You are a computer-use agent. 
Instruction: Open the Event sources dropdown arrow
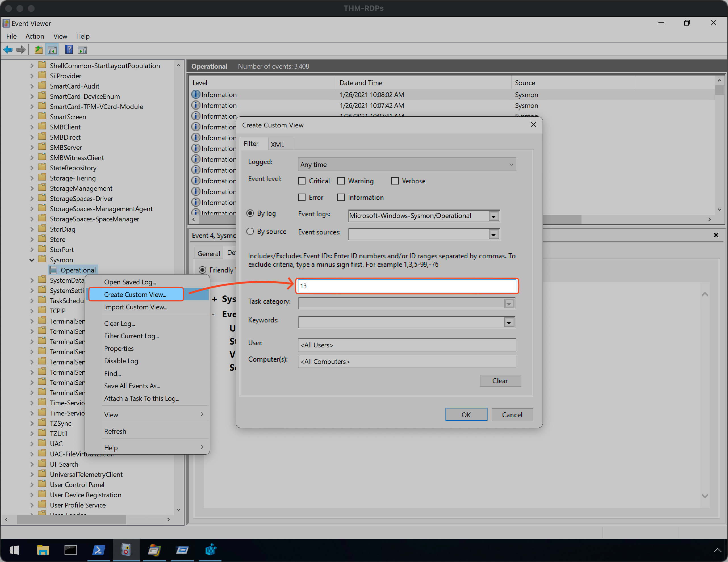coord(493,234)
